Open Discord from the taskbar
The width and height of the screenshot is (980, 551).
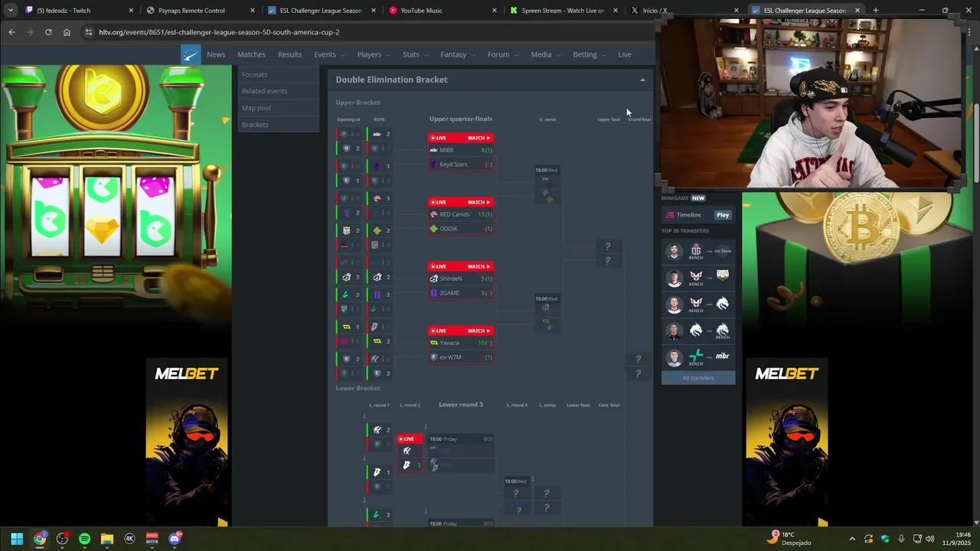point(175,539)
